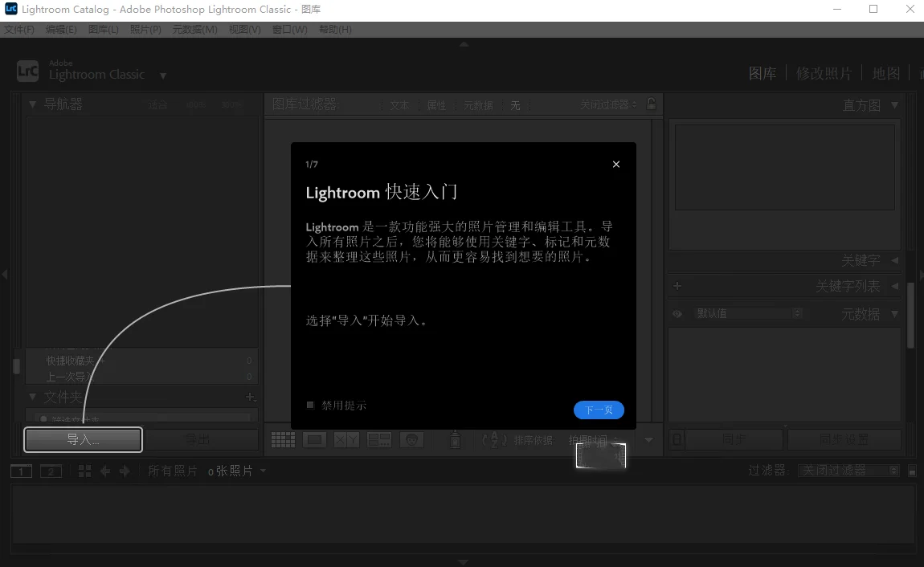Open identity plate dropdown arrow

coord(163,76)
